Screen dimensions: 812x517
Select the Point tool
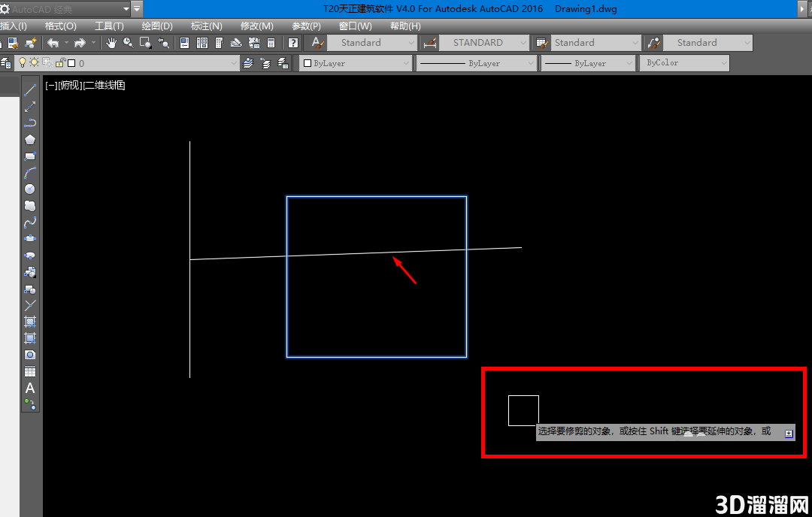(x=30, y=305)
